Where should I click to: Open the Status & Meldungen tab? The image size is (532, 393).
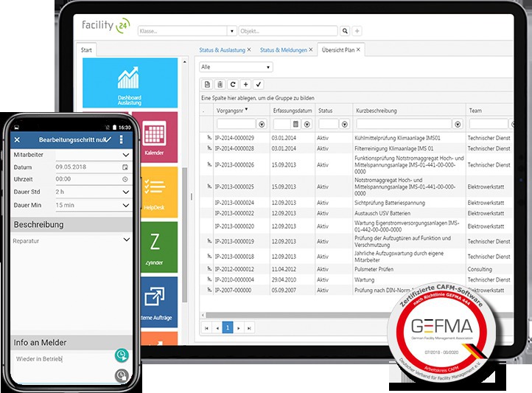pos(283,50)
